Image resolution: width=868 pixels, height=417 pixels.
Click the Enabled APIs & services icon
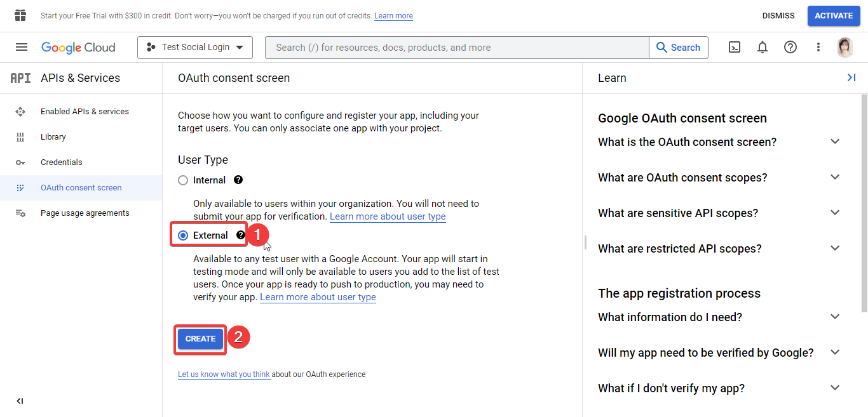coord(20,112)
